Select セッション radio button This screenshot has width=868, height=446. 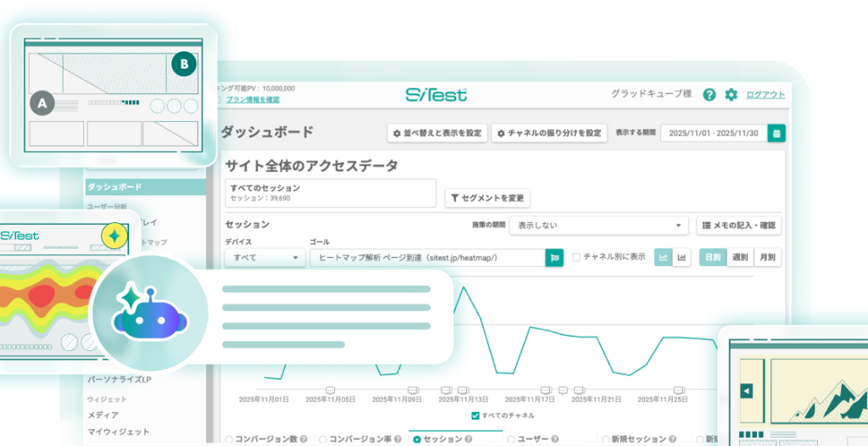(417, 439)
